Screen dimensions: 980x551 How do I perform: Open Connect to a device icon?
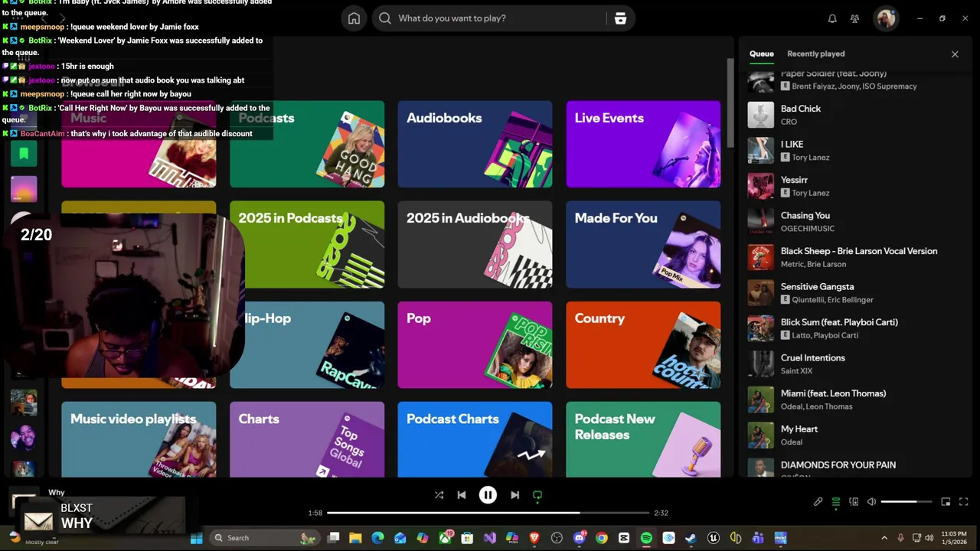coord(854,502)
